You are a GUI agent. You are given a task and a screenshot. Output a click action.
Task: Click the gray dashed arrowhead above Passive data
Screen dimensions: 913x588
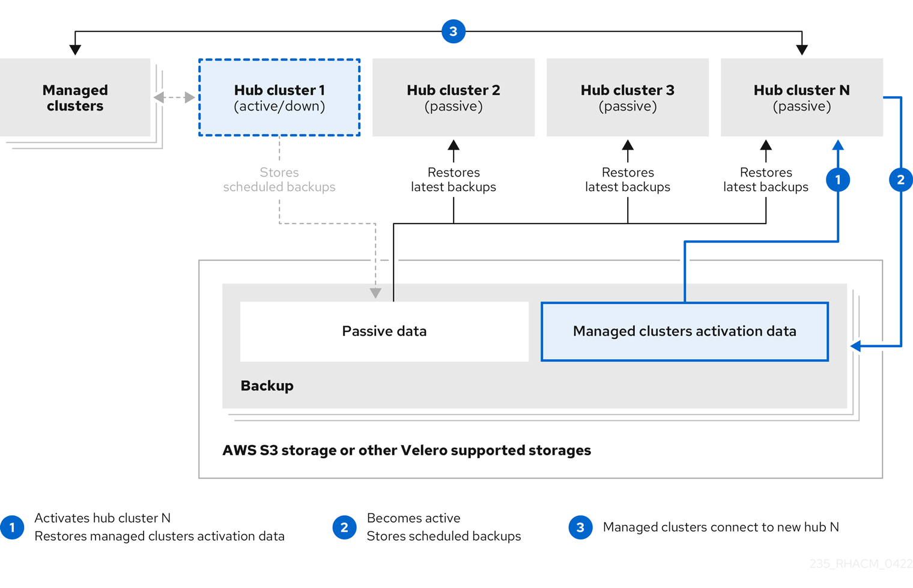tap(375, 292)
